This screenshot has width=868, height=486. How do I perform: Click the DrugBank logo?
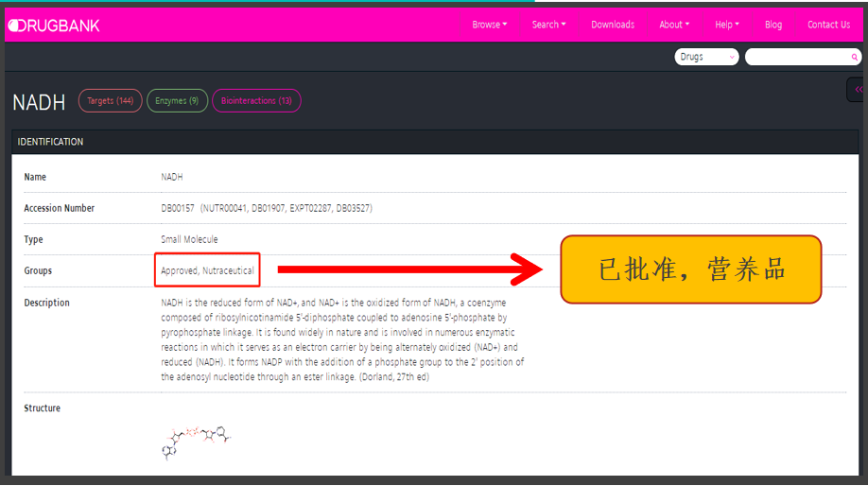[x=53, y=26]
